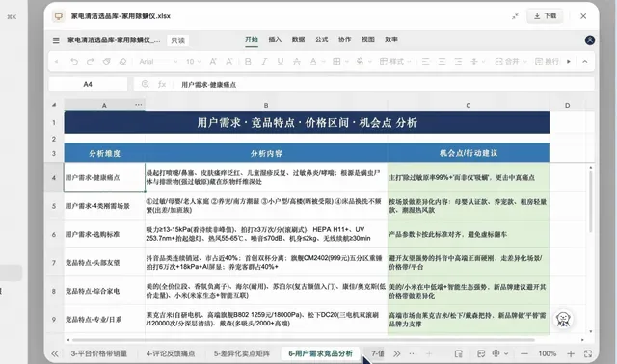Viewport: 617px width, 364px height.
Task: Click the shrink window arrows icon
Action: point(515,16)
